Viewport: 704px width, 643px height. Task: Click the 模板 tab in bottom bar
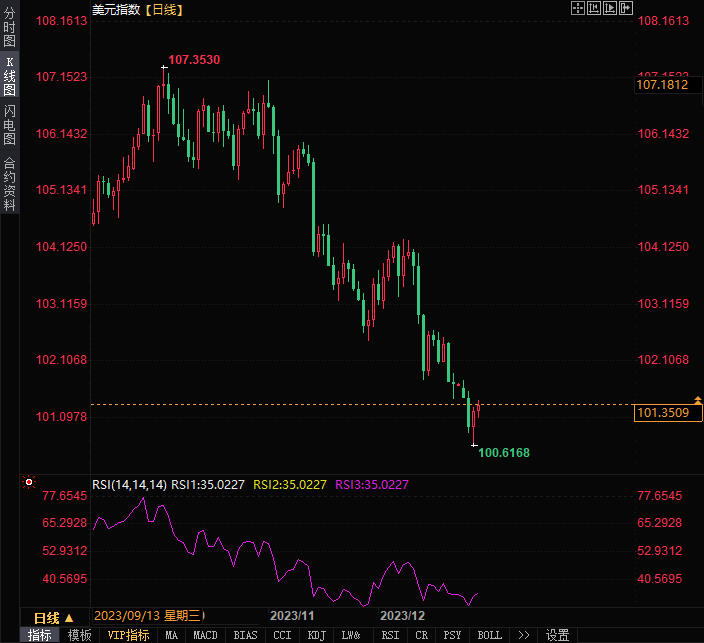79,635
